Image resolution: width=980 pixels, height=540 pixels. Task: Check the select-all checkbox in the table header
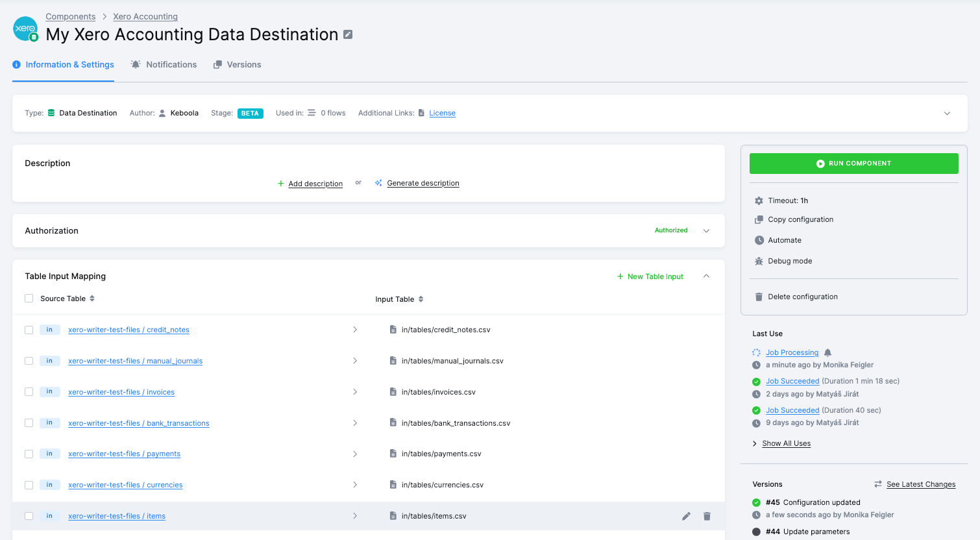click(29, 298)
